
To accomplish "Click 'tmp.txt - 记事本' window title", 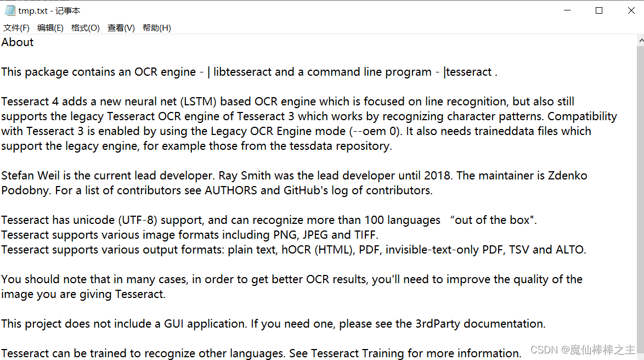I will click(x=49, y=10).
